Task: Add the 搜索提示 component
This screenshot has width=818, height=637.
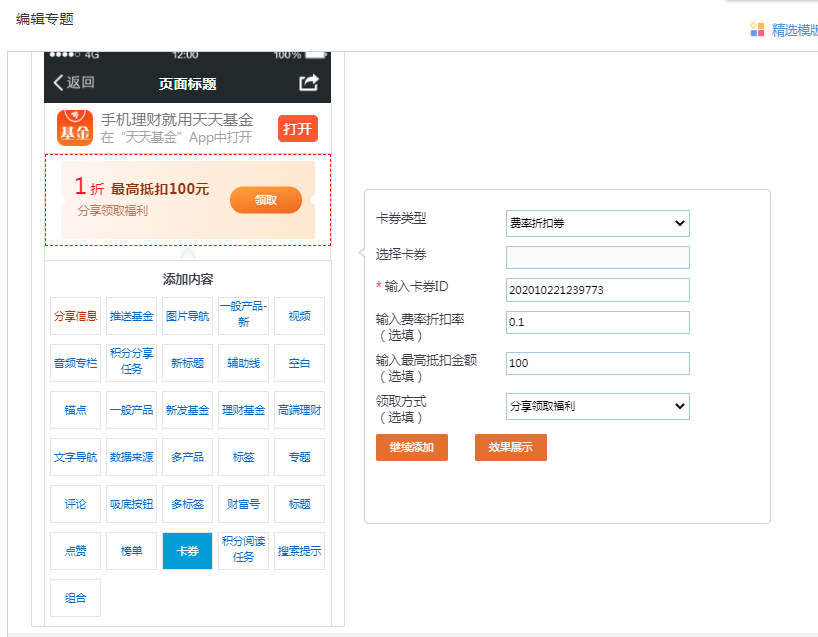Action: (x=299, y=551)
